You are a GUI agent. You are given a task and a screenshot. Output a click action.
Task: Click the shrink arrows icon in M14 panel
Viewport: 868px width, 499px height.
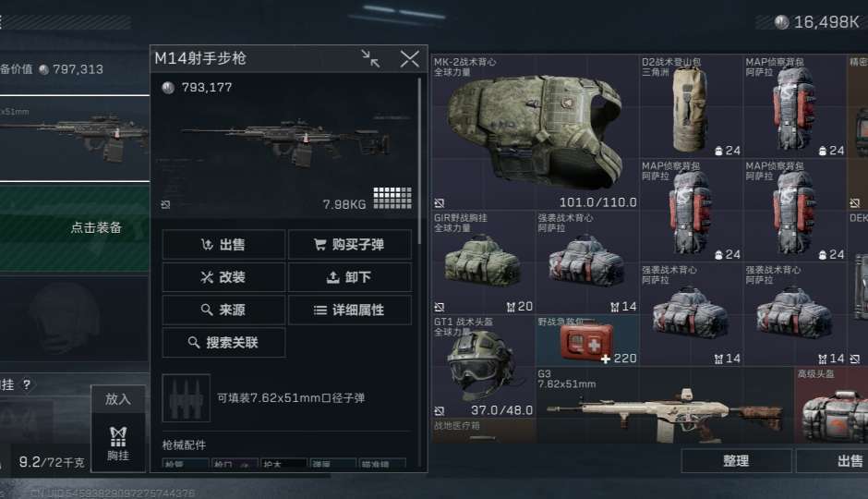370,58
